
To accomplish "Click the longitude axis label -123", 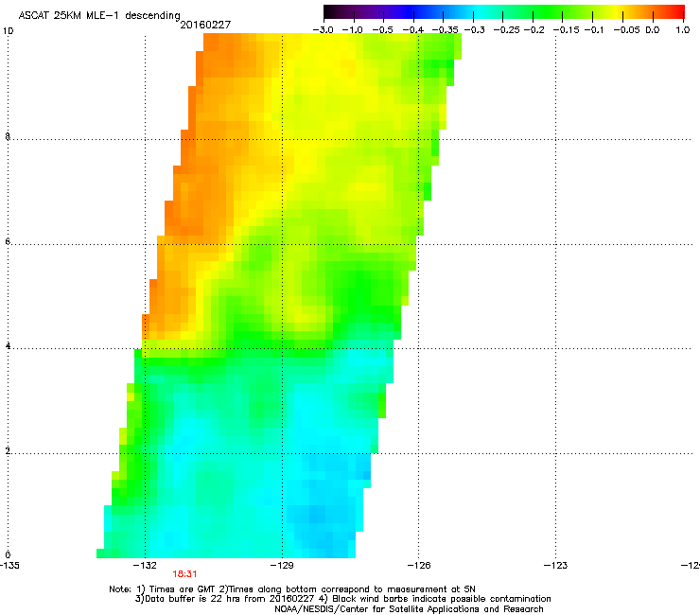I will tap(555, 566).
